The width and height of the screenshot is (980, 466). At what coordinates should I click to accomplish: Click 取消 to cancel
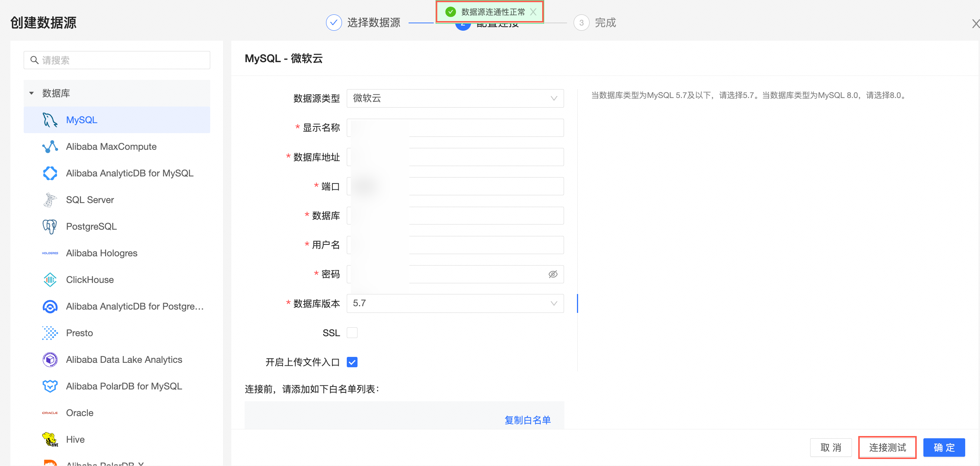[x=830, y=448]
